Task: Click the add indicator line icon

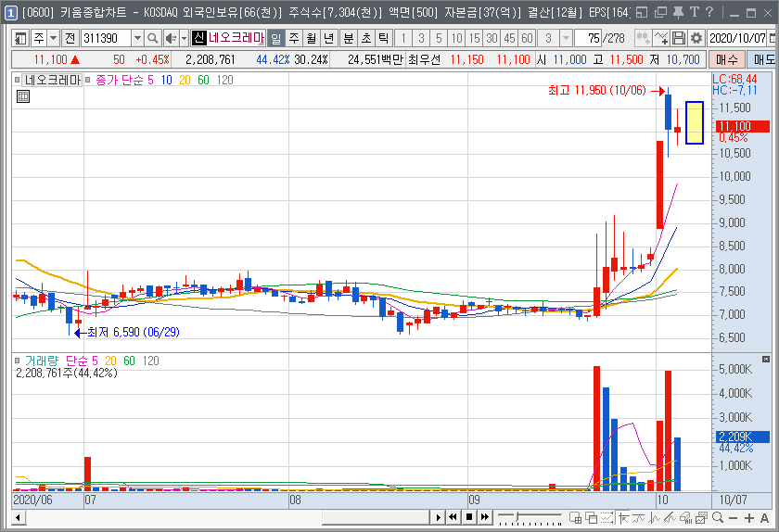Action: click(x=660, y=38)
